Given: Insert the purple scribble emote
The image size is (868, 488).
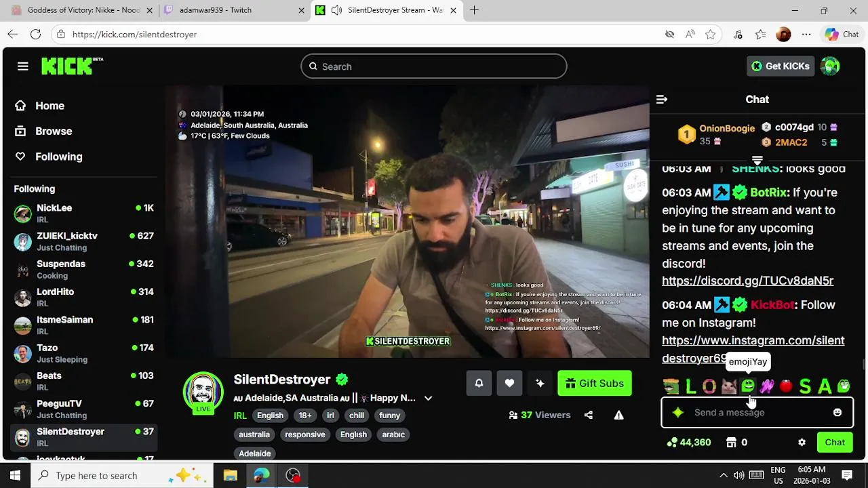Looking at the screenshot, I should 767,386.
